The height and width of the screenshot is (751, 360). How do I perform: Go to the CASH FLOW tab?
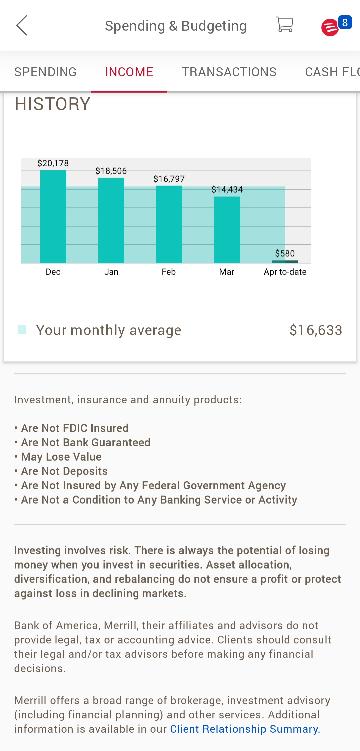click(x=332, y=72)
